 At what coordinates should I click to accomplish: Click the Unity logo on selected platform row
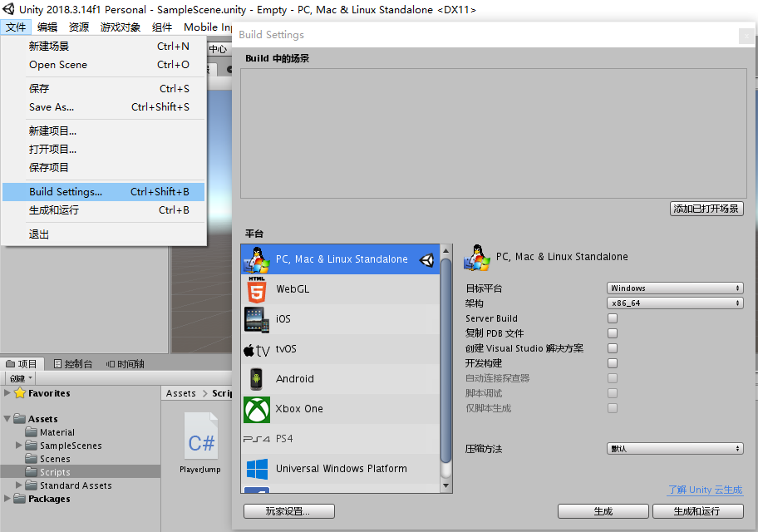pyautogui.click(x=427, y=259)
